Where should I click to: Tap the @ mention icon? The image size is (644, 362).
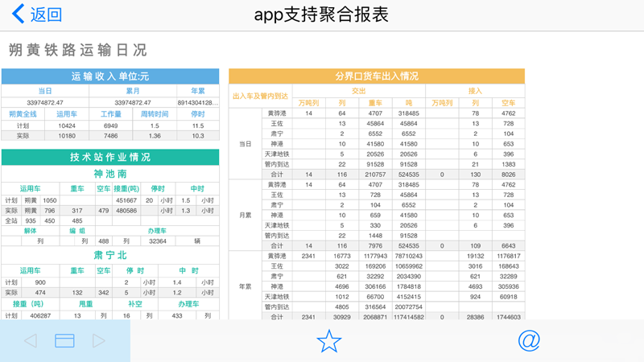529,340
